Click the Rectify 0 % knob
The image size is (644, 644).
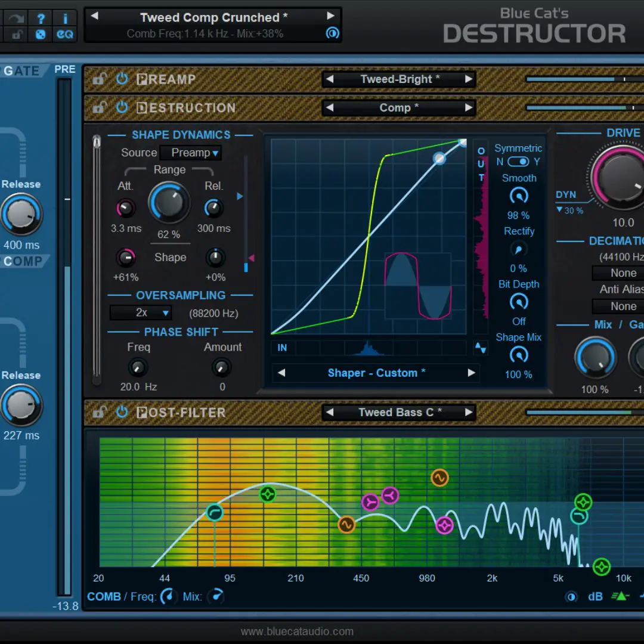click(x=519, y=249)
